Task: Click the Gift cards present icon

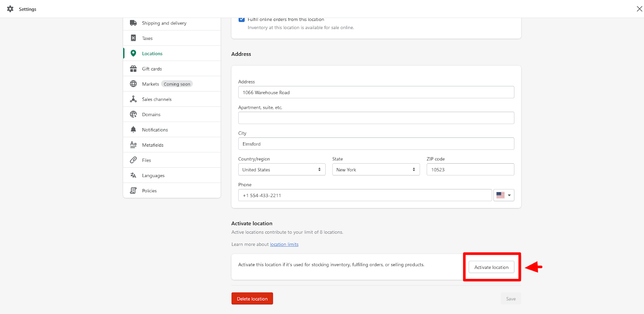Action: point(133,69)
